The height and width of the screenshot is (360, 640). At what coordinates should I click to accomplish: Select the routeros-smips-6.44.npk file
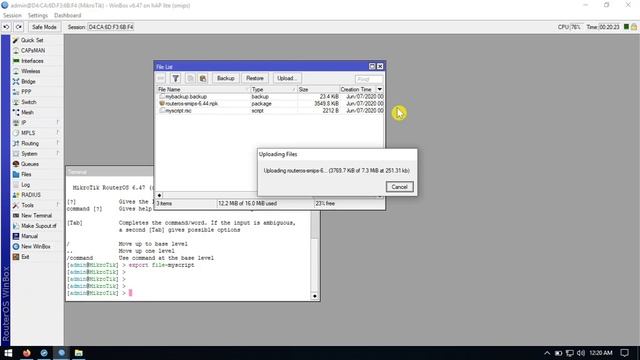pos(270,104)
